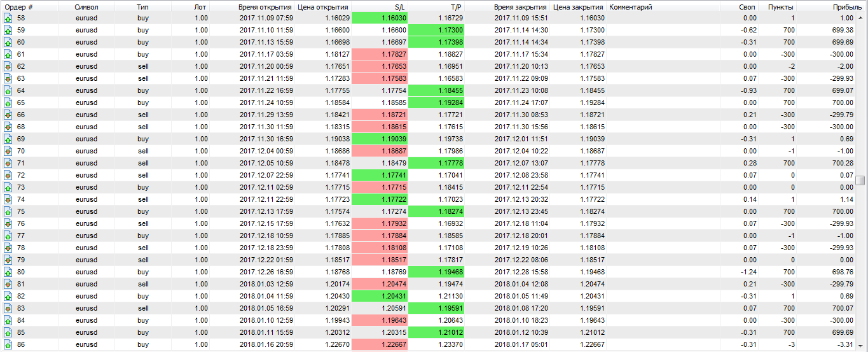Select the icon beside order 71

tap(8, 163)
